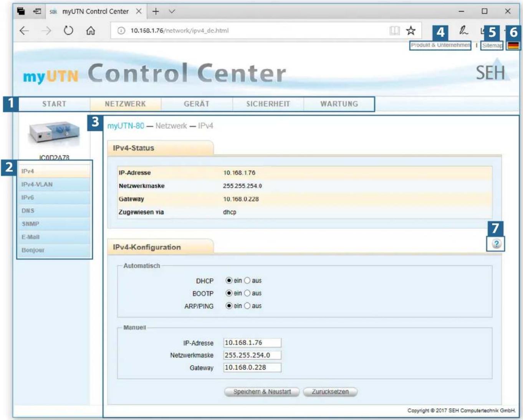Open Produkt & Unternehmen link
523x420 pixels.
point(440,45)
